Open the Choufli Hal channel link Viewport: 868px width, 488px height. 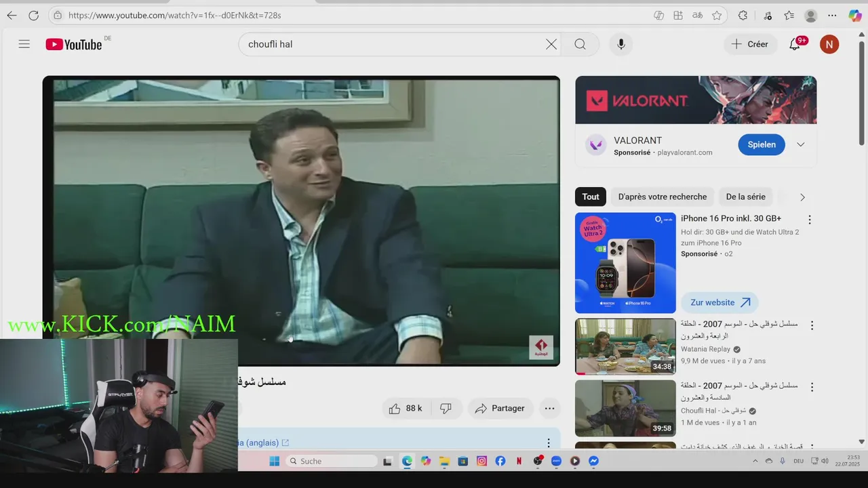[x=713, y=411]
